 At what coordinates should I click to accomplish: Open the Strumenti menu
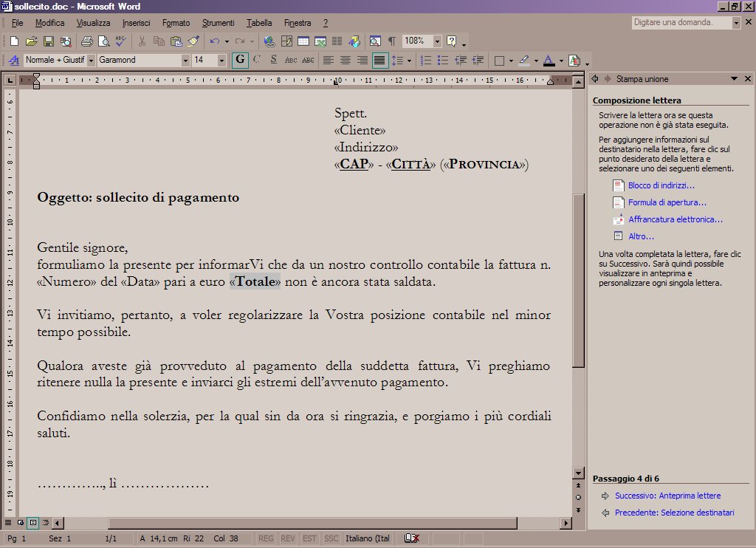(x=219, y=23)
